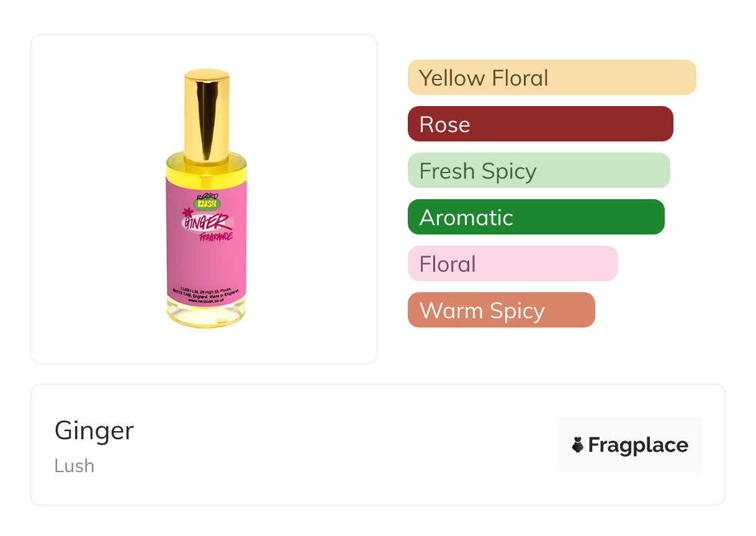This screenshot has height=536, width=756.
Task: Select the Yellow Floral accord bar
Action: [551, 78]
